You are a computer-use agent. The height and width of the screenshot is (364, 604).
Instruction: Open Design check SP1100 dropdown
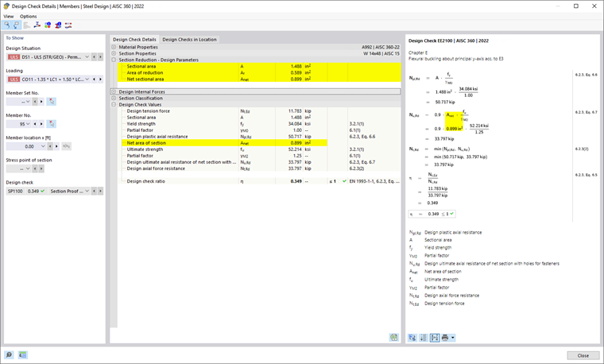pos(87,191)
